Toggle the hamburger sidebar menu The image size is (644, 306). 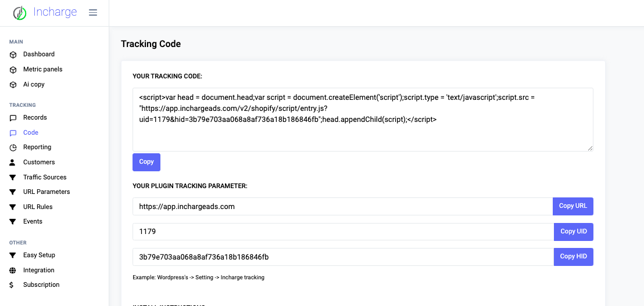pos(93,13)
